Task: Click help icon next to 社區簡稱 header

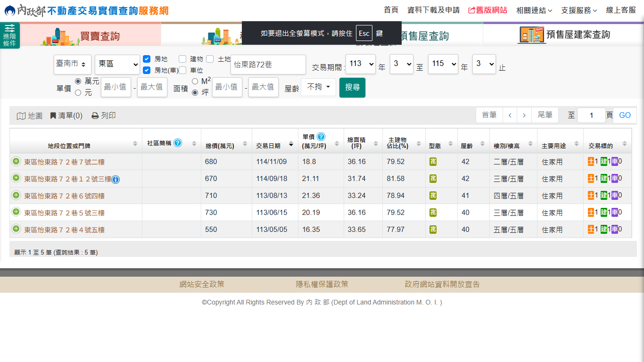Action: coord(178,143)
